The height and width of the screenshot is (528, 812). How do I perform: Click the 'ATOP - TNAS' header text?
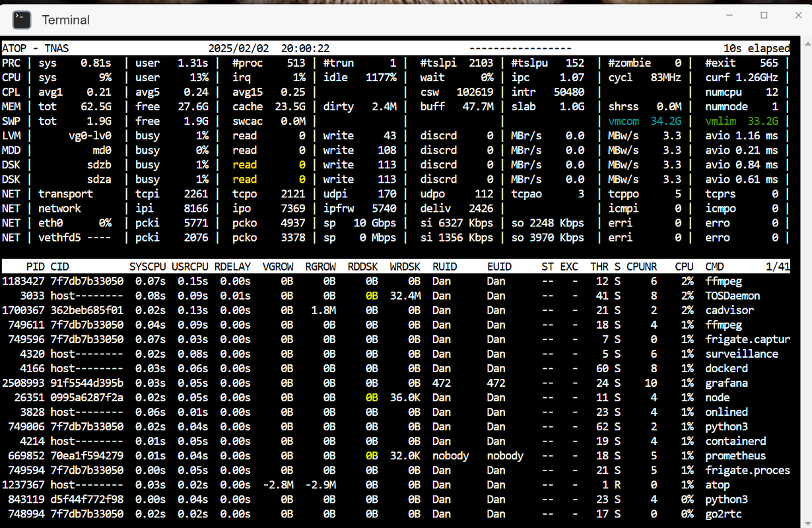(35, 48)
